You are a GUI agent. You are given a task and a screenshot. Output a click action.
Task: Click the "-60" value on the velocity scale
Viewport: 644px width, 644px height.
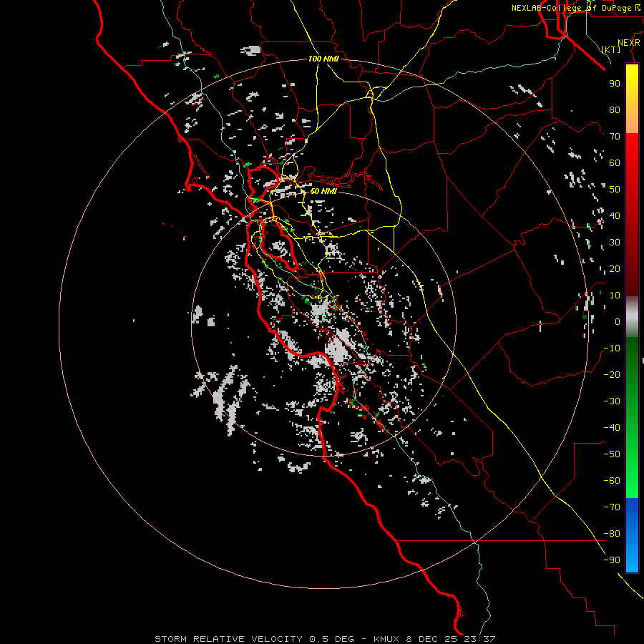pyautogui.click(x=612, y=481)
